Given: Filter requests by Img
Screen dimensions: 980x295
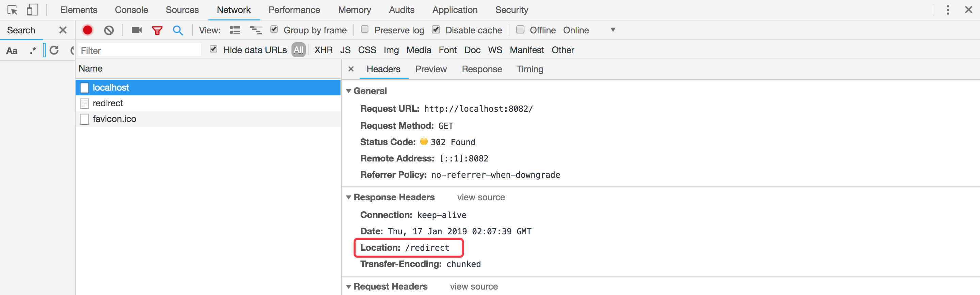Looking at the screenshot, I should pos(391,50).
